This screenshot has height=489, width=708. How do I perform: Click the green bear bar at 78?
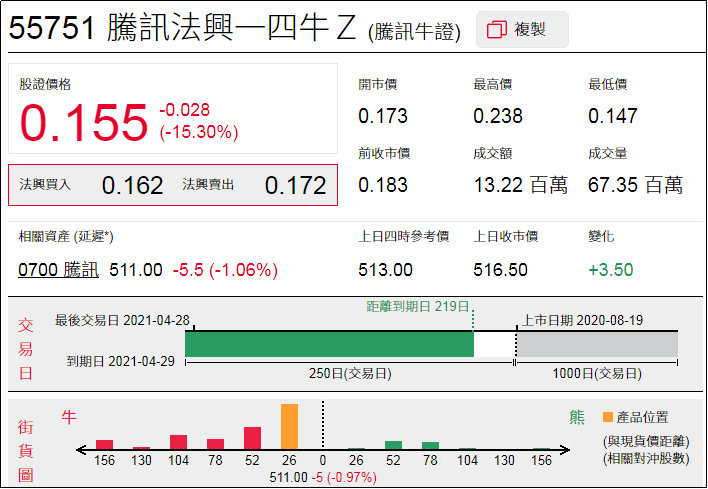pos(430,445)
